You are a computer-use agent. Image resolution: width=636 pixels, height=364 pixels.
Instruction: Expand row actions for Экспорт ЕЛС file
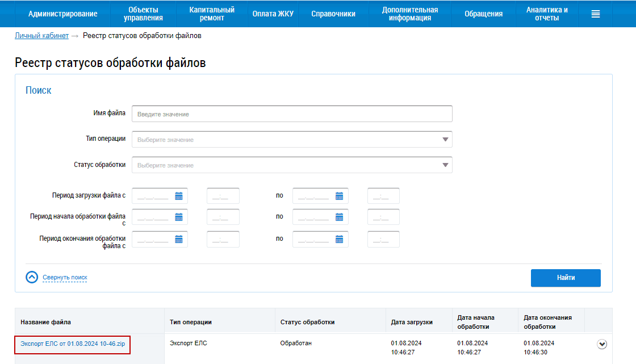[602, 344]
